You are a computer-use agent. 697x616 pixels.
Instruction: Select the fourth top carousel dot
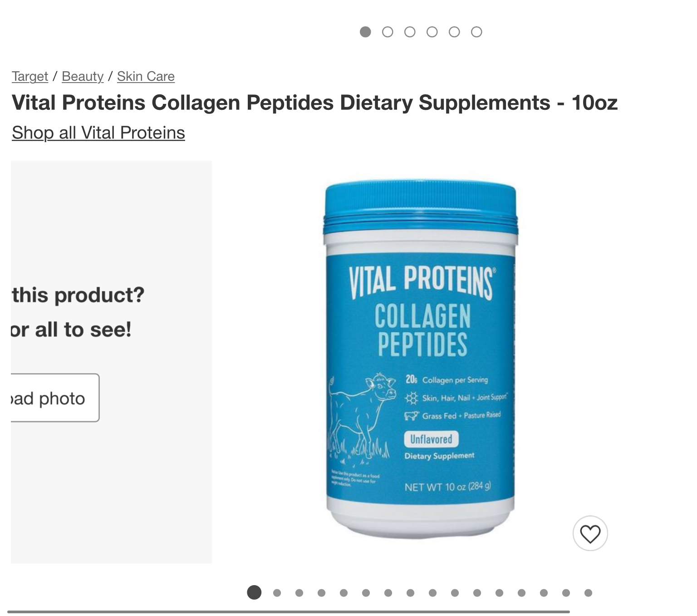(x=432, y=32)
